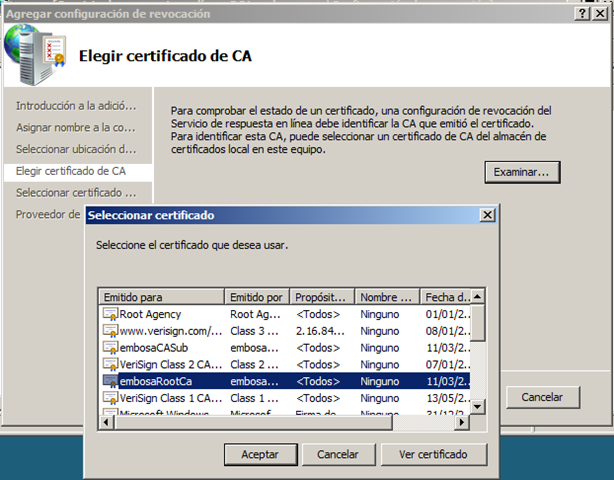Viewport: 614px width, 480px height.
Task: Sort by the Emitido para column
Action: pyautogui.click(x=161, y=297)
